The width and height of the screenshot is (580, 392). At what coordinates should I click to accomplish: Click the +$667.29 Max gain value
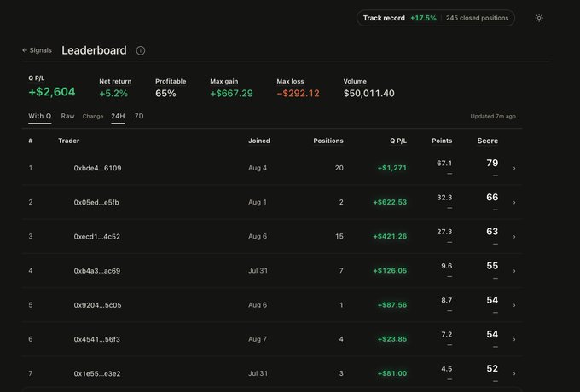point(231,94)
